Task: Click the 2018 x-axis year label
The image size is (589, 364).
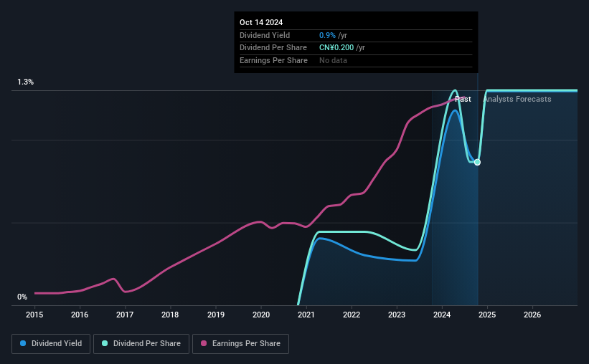Action: click(x=170, y=315)
